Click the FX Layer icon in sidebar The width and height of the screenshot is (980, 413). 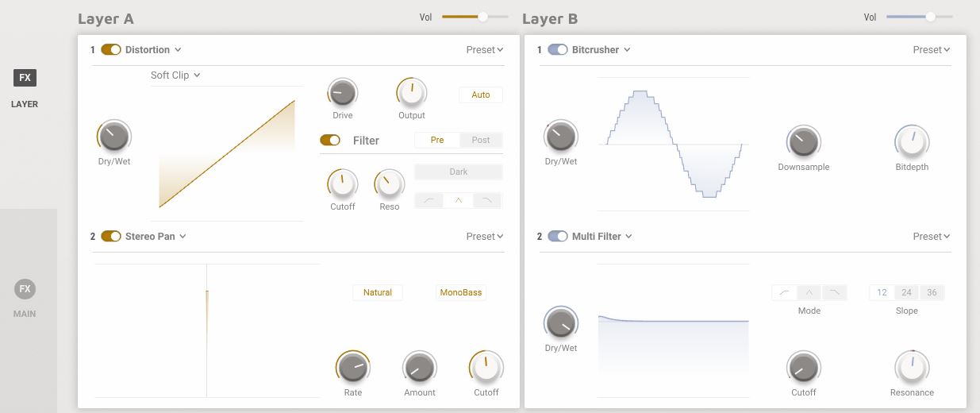pyautogui.click(x=25, y=78)
